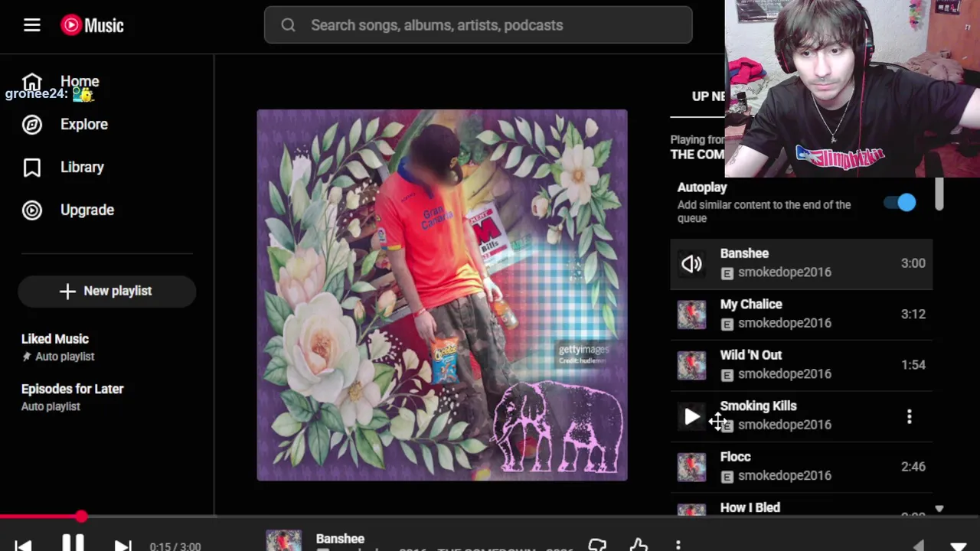This screenshot has width=980, height=551.
Task: Click the 3:12 duration of My Chalice
Action: tap(913, 314)
